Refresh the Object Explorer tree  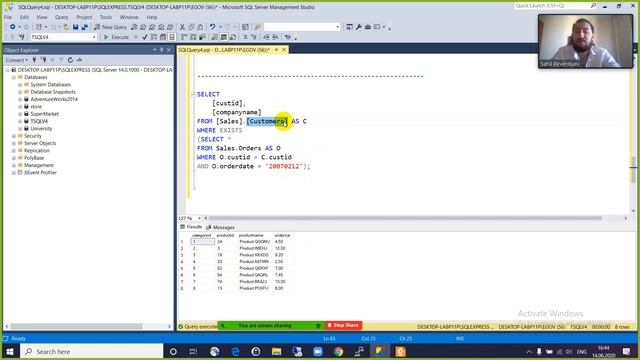[x=70, y=60]
